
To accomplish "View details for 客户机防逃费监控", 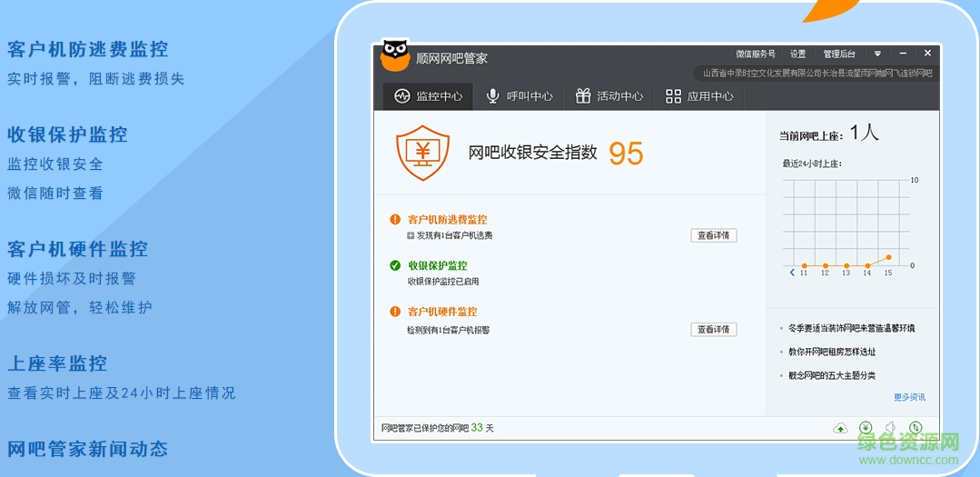I will 714,235.
